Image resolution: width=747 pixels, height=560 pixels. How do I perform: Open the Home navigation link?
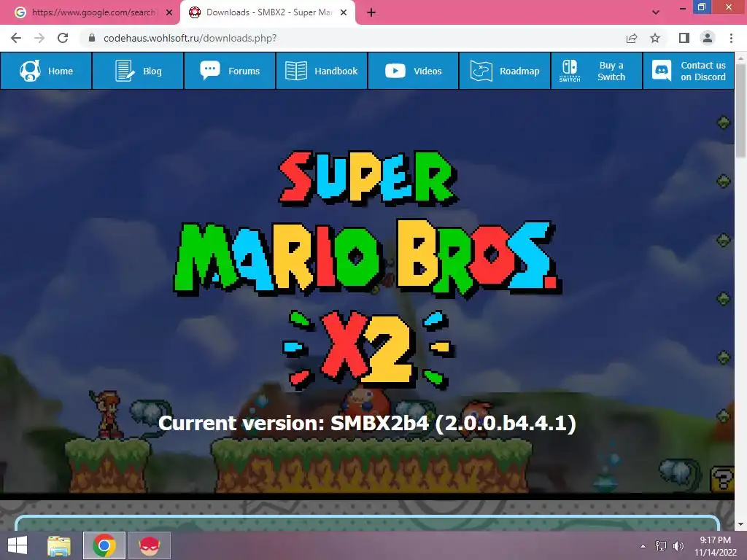46,71
